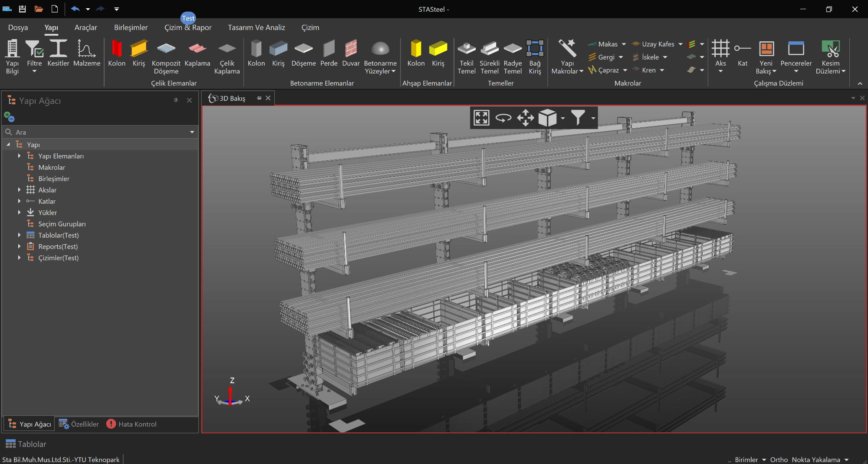Click the zoom extents icon in viewport

point(481,118)
